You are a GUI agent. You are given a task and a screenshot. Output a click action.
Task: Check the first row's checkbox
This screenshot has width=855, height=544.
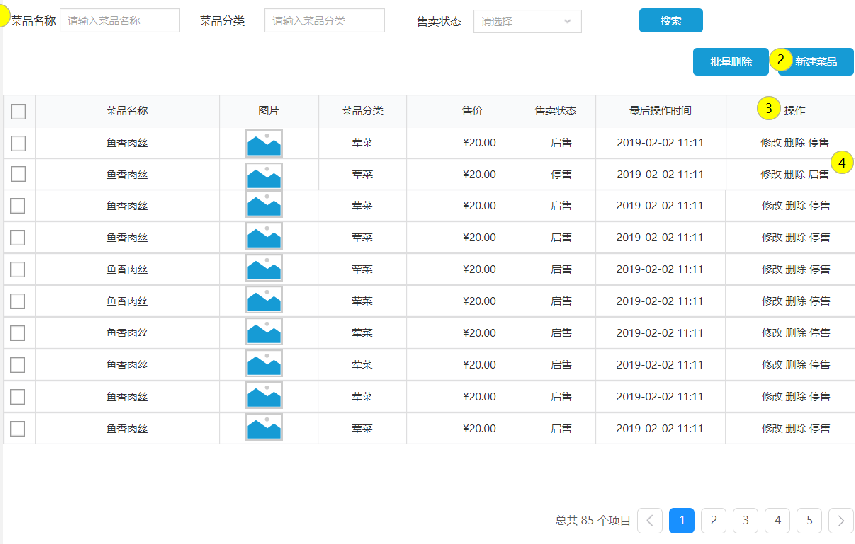point(18,143)
